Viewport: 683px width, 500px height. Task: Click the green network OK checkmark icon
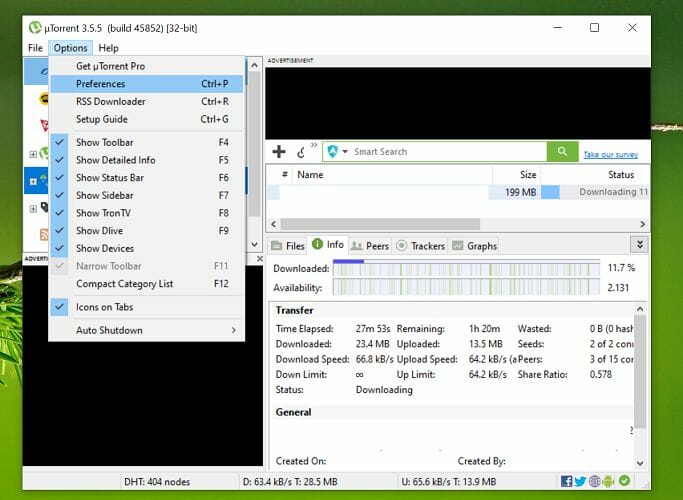coord(625,480)
